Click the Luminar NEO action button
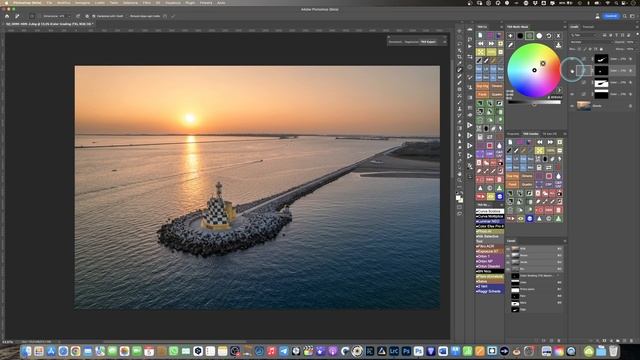This screenshot has width=640, height=360. (490, 221)
